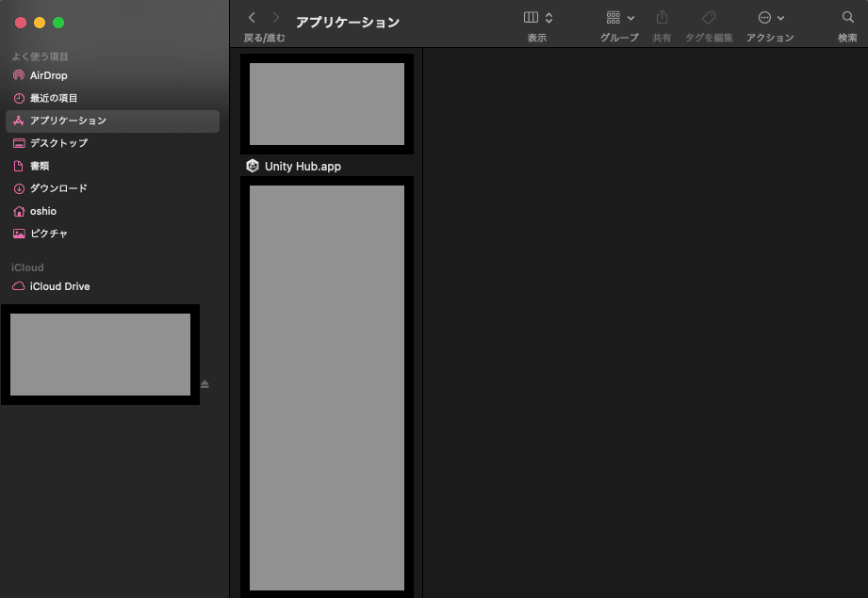Viewport: 868px width, 598px height.
Task: Open 書類 in the sidebar
Action: 112,166
